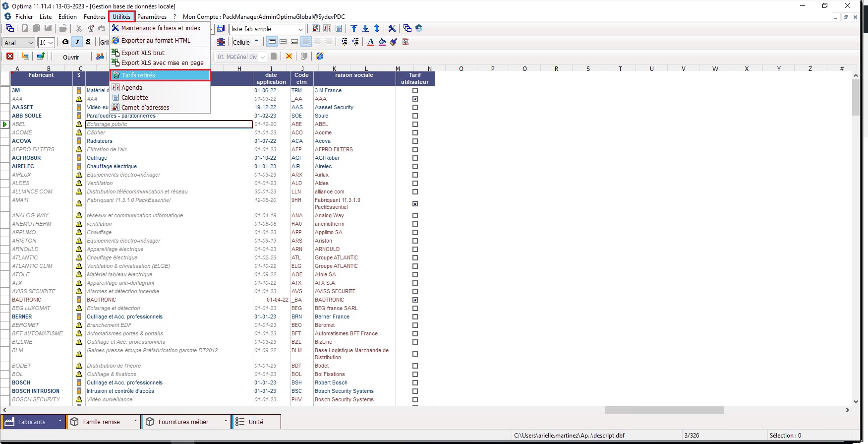Check Tarif utilisateur box for 3 M France
868x444 pixels.
[x=415, y=91]
